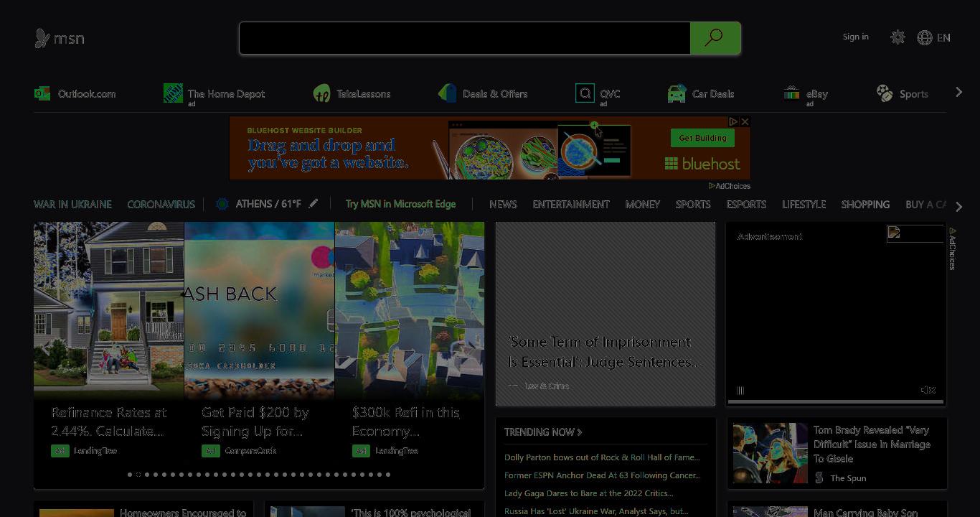Click the ad info triangle on banner
The image size is (980, 517).
point(734,122)
